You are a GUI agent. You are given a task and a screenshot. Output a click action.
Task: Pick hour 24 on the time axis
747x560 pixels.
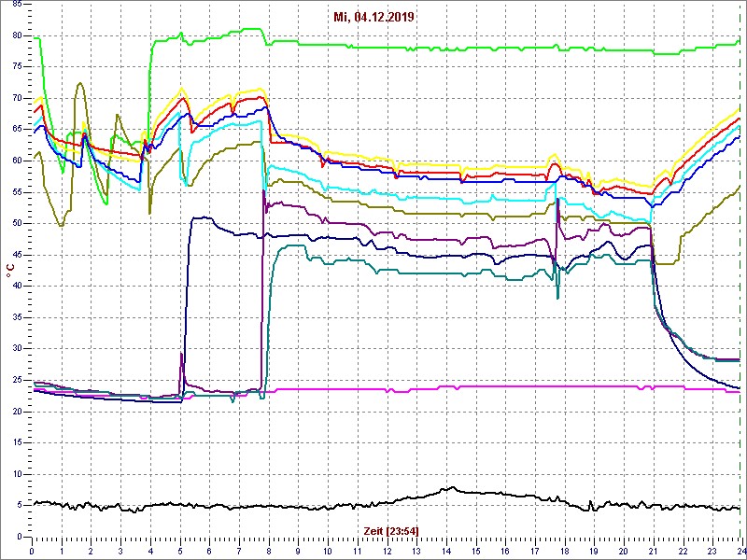740,551
